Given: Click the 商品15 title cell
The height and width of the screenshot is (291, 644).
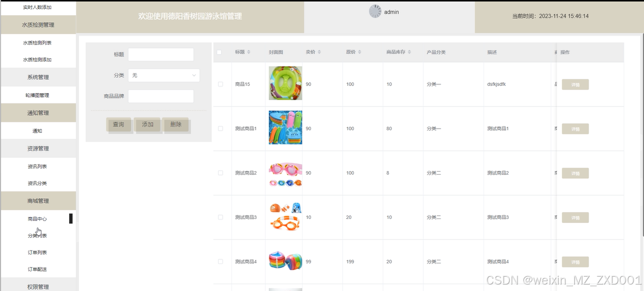Looking at the screenshot, I should (243, 84).
